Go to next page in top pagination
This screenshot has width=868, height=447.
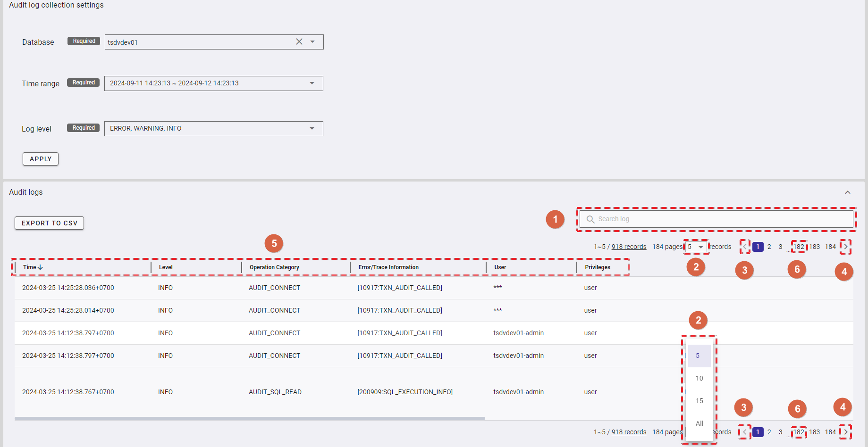(846, 247)
